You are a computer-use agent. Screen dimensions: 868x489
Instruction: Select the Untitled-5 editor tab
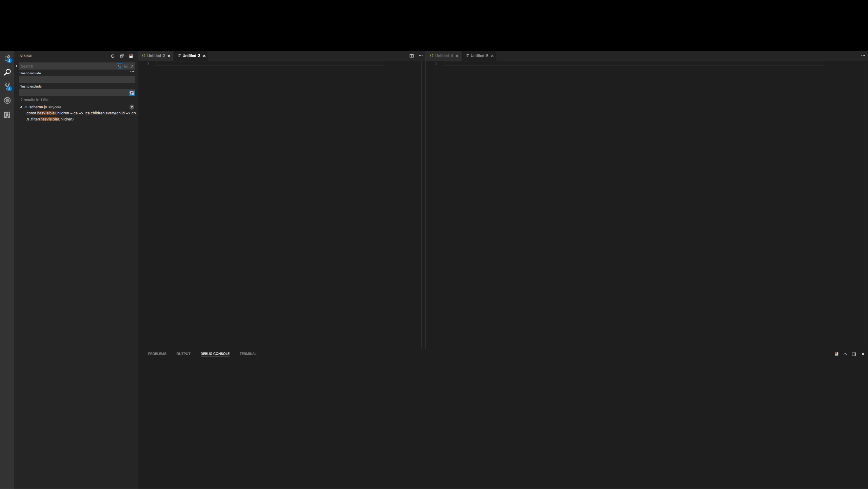(x=479, y=56)
